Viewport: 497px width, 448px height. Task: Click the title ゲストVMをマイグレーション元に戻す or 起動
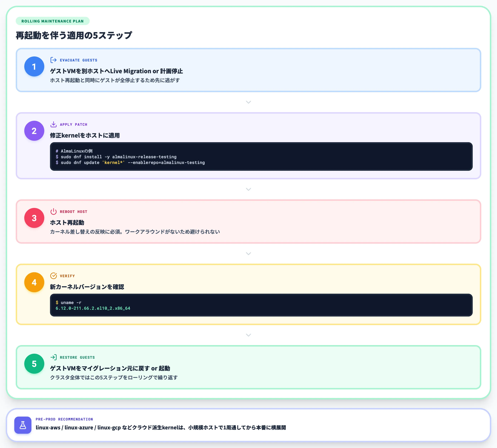pyautogui.click(x=110, y=368)
